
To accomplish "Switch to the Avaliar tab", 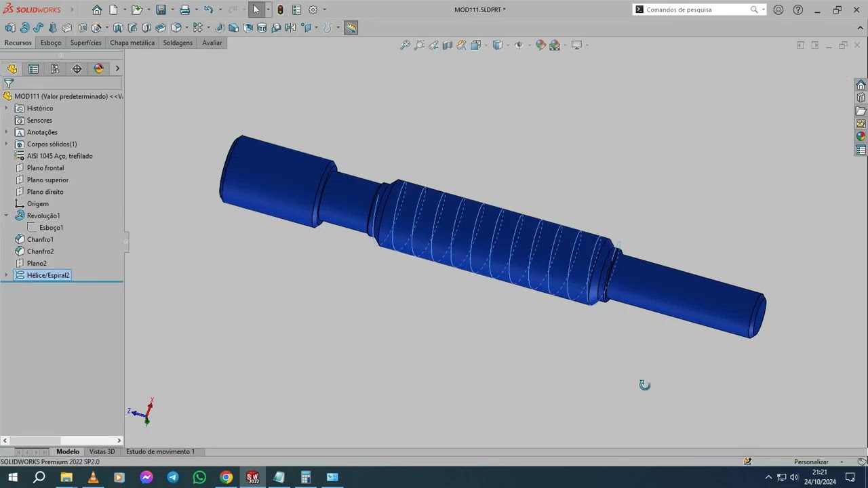I will [x=212, y=43].
